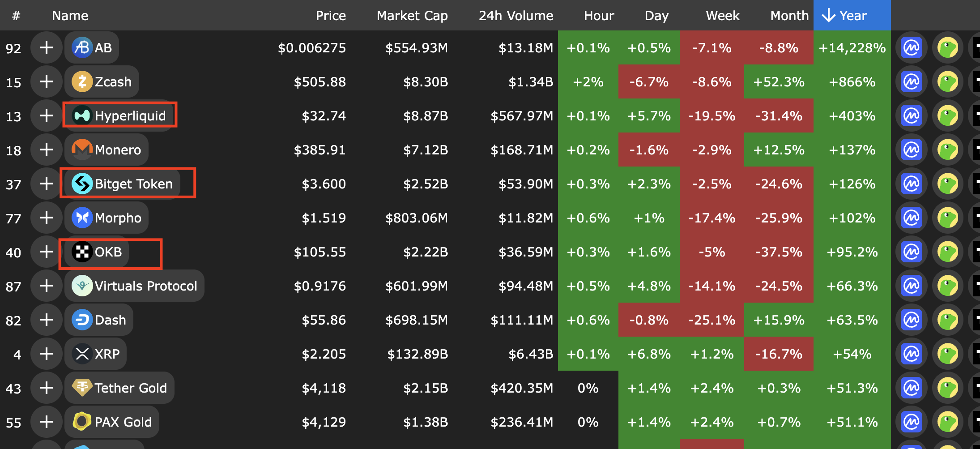Sort table by Market Cap column
The image size is (980, 449).
[x=412, y=16]
